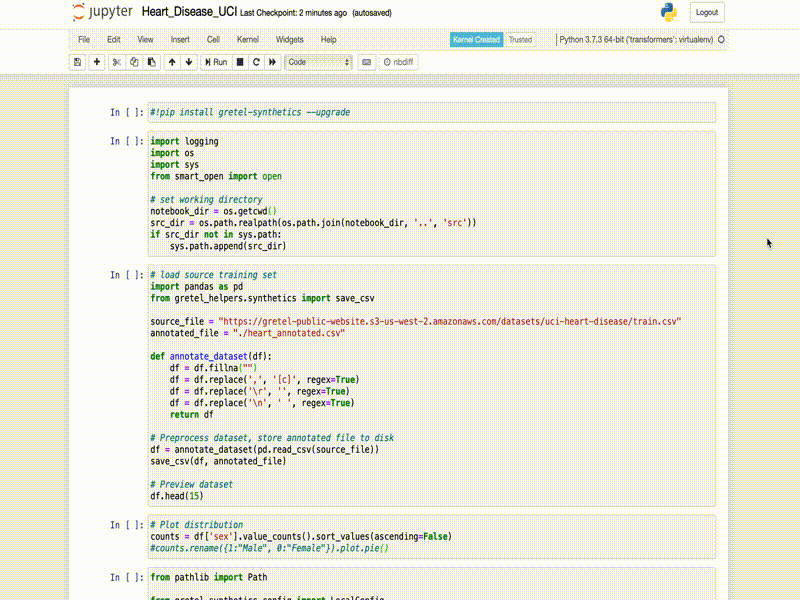Rename notebook title Heart_Disease_UCI

click(189, 12)
